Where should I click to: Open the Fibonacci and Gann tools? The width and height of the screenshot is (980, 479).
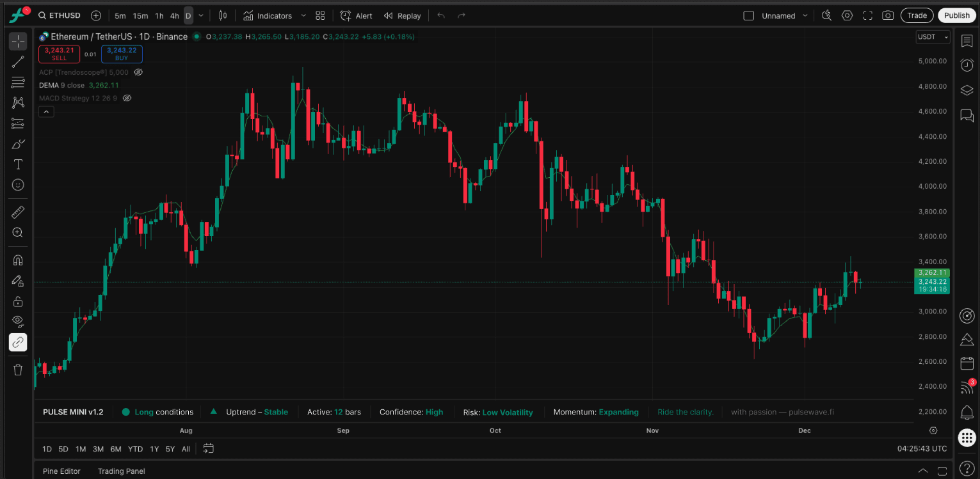(x=18, y=82)
